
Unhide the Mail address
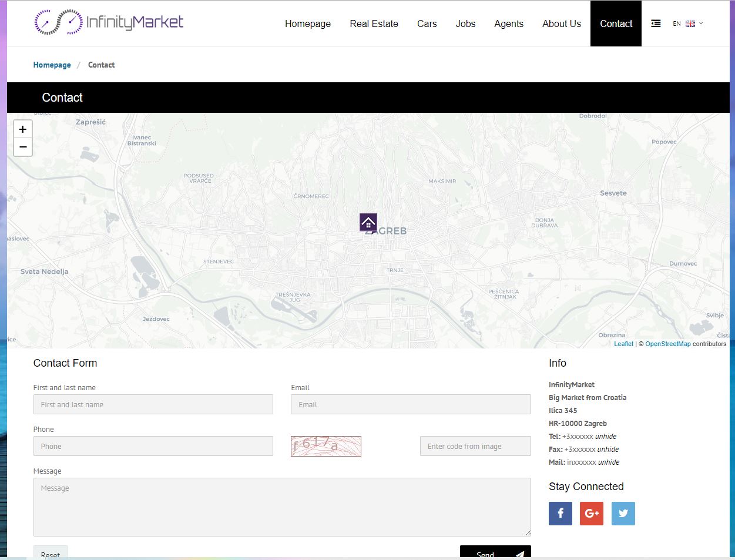[x=608, y=462]
